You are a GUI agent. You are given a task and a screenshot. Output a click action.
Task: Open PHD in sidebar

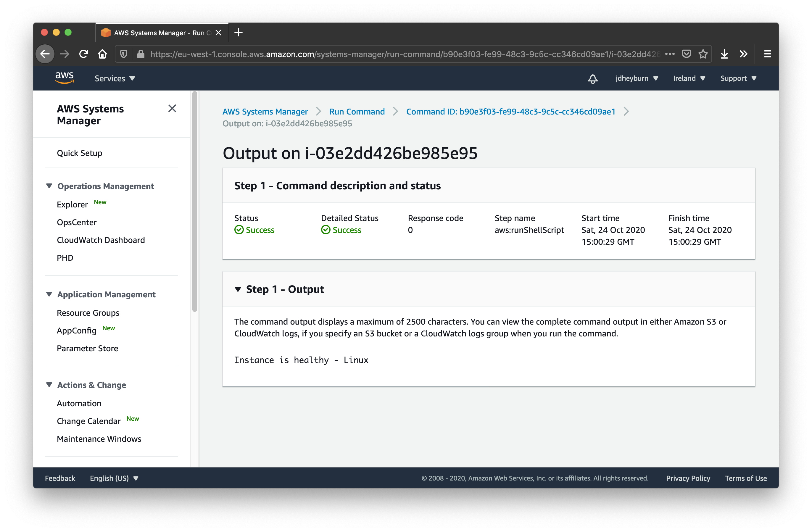tap(65, 258)
